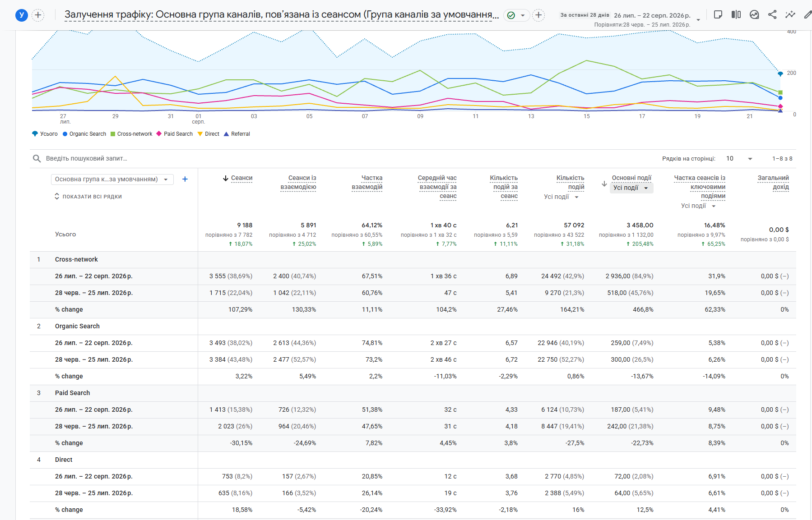Toggle Cross-network series in chart legend
812x520 pixels.
pyautogui.click(x=131, y=134)
